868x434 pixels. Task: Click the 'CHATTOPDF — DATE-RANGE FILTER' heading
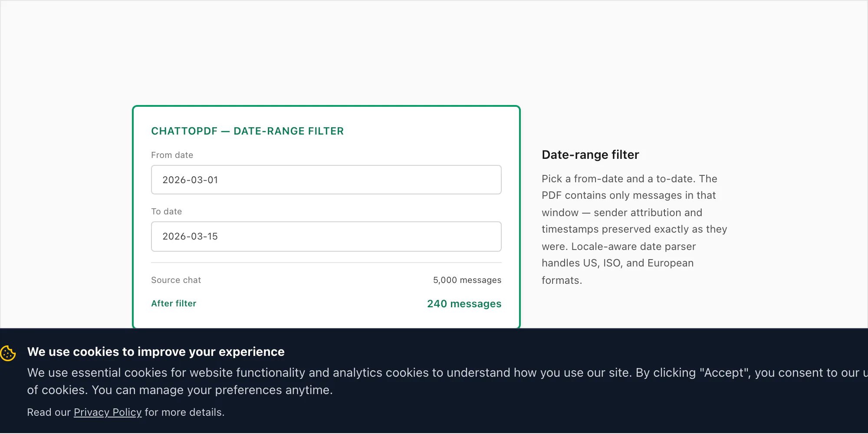(247, 131)
